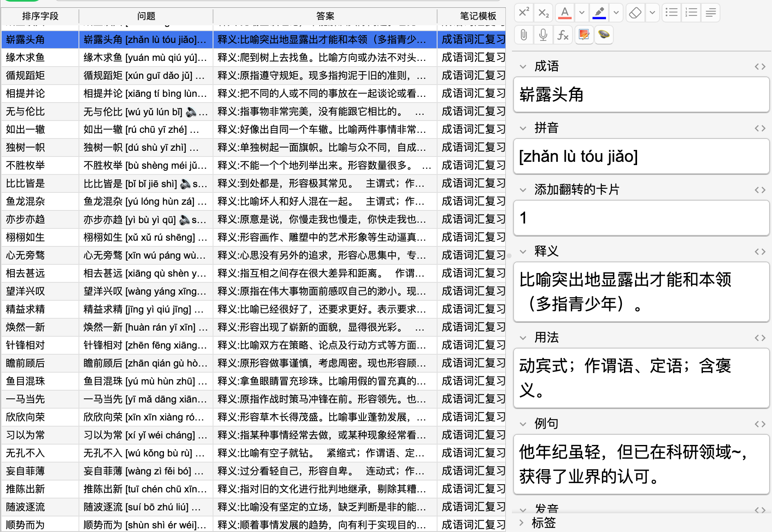Click into the 拼音 field text

pos(641,156)
